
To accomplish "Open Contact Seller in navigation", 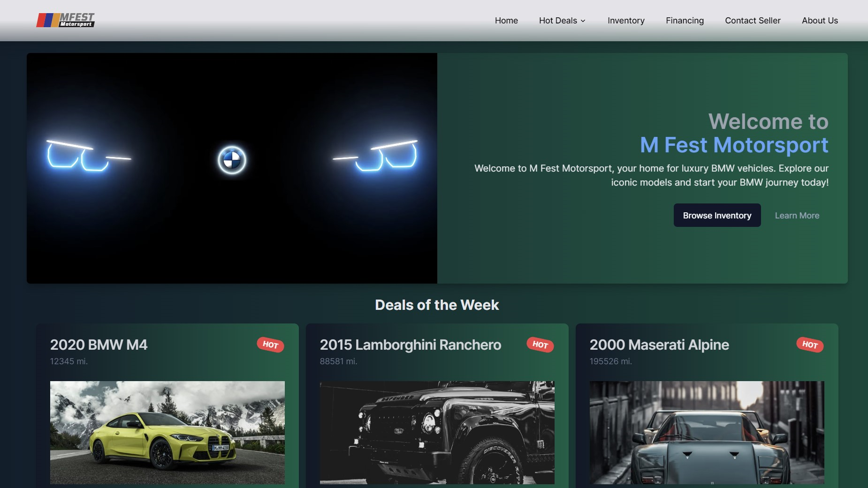I will [x=753, y=21].
